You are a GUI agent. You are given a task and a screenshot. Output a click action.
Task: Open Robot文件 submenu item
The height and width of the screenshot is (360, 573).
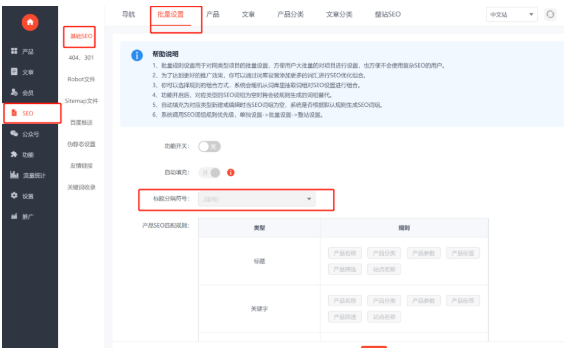81,79
